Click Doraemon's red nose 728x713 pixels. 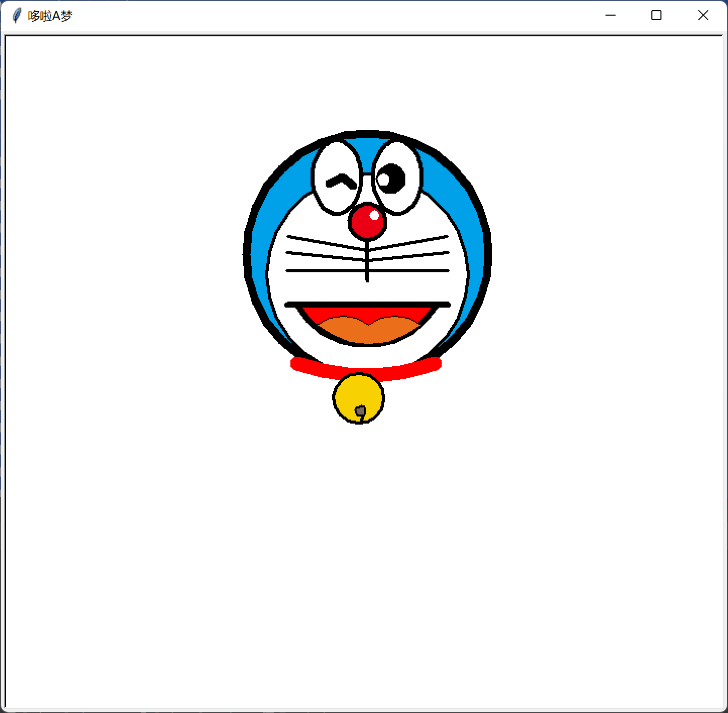pyautogui.click(x=367, y=221)
